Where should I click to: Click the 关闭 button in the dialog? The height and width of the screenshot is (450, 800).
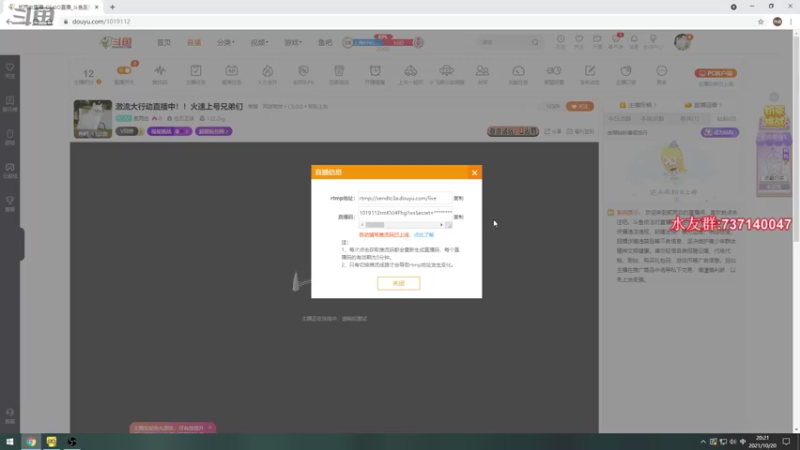point(398,283)
